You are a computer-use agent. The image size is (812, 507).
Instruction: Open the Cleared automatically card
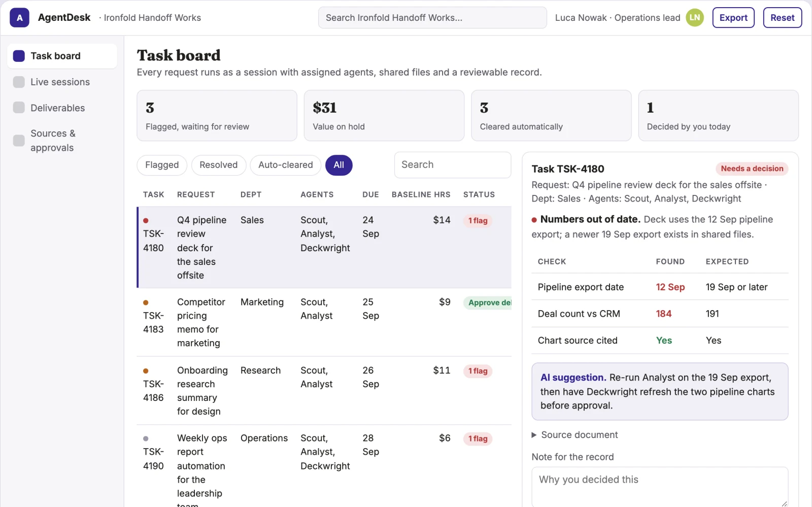[551, 116]
